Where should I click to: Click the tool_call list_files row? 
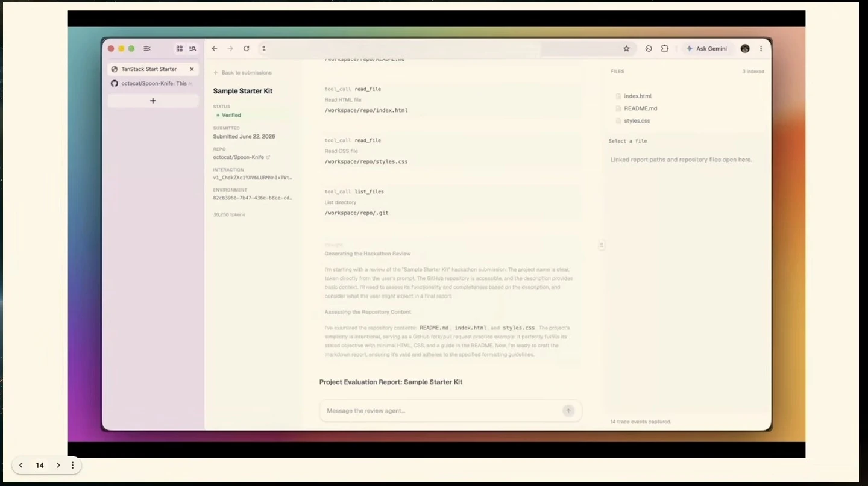pyautogui.click(x=354, y=192)
